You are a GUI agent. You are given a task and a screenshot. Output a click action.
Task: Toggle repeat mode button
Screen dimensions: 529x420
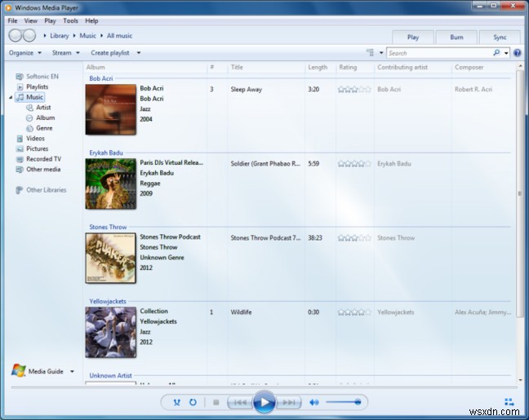(193, 402)
